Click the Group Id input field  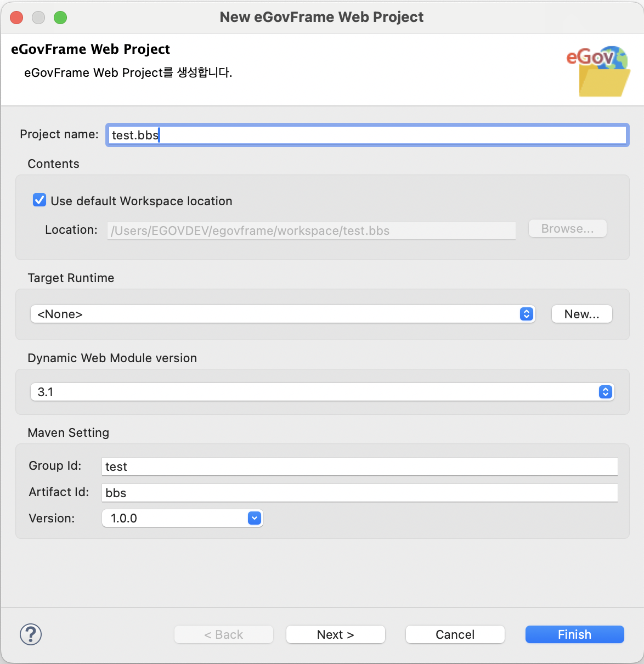coord(359,466)
